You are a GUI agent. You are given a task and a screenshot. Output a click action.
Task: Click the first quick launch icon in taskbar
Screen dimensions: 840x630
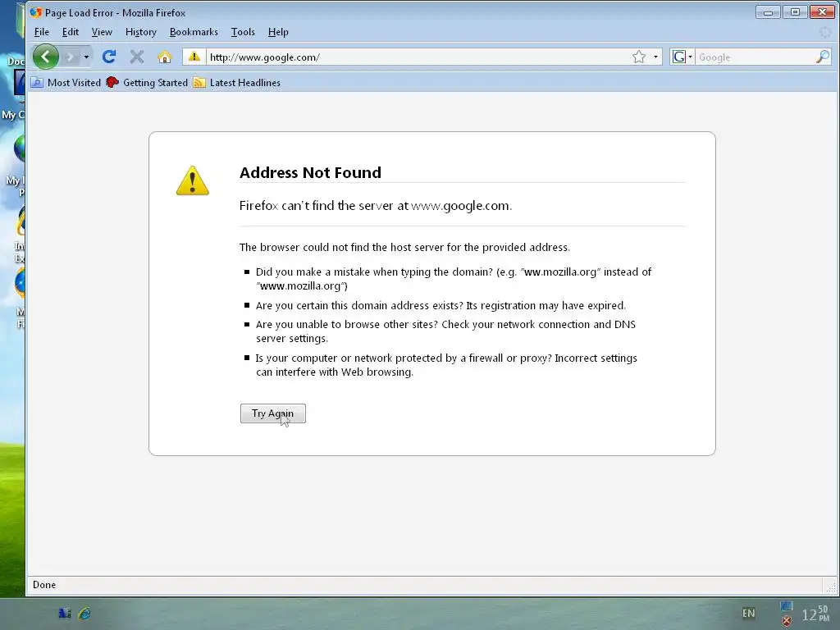click(64, 613)
